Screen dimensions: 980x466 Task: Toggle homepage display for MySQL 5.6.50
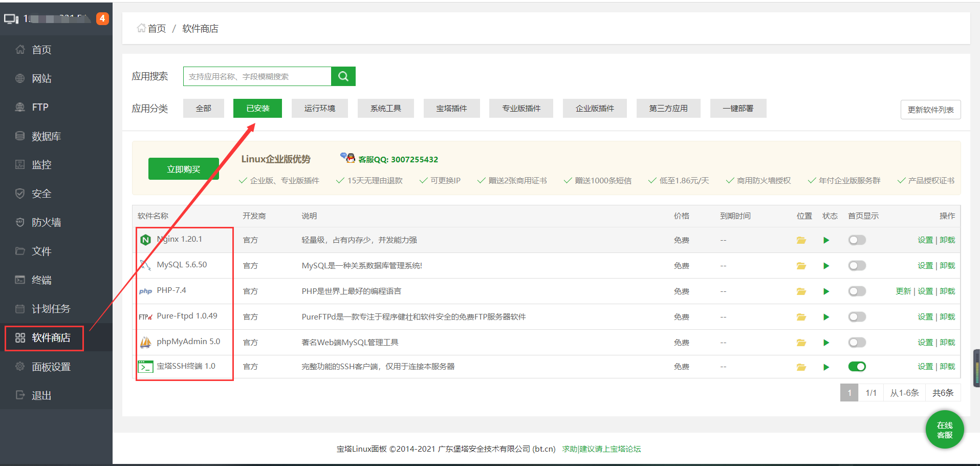[857, 266]
